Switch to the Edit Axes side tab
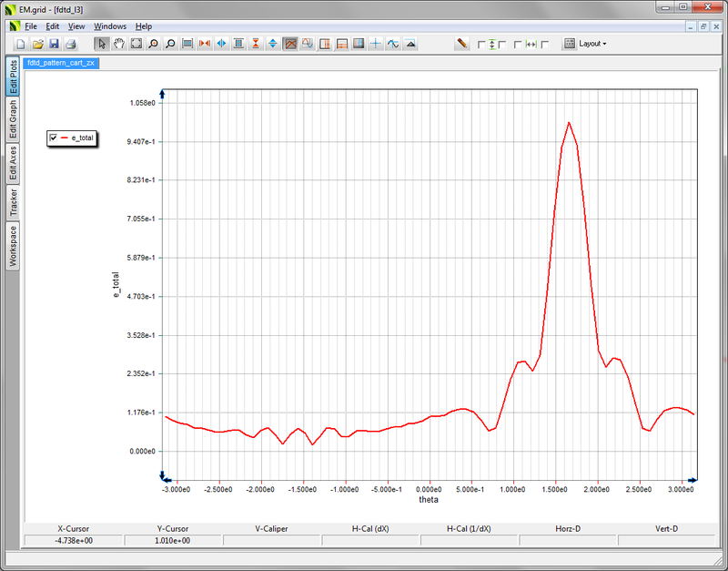The height and width of the screenshot is (571, 728). tap(14, 165)
